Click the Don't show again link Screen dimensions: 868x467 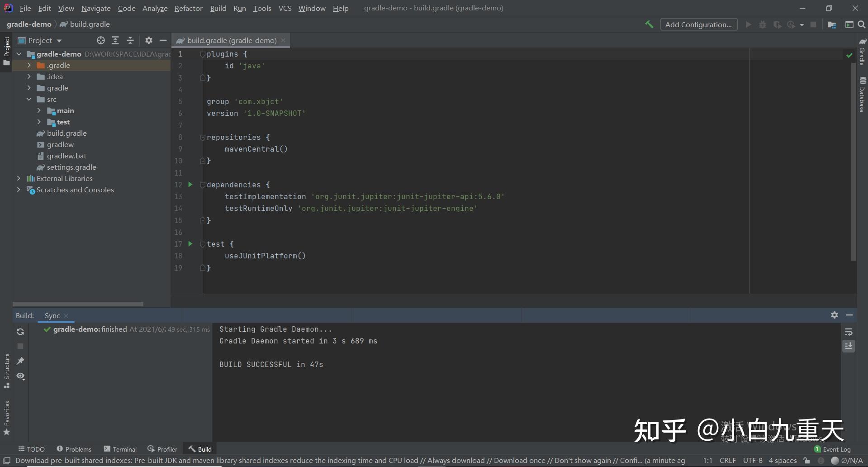click(x=583, y=460)
